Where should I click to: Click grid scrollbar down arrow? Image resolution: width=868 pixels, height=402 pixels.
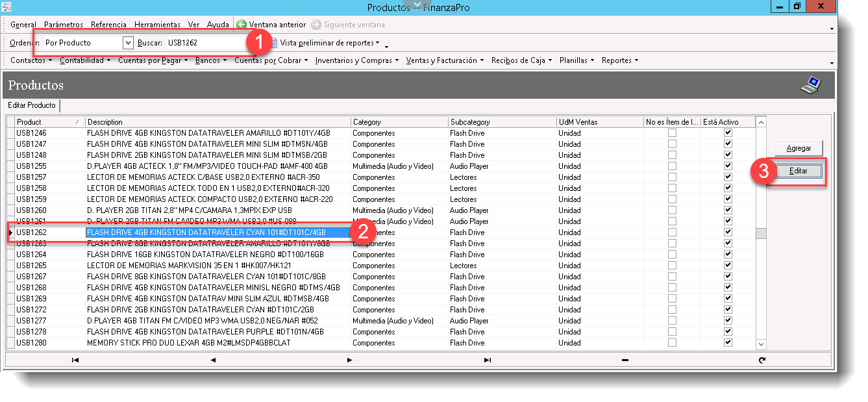tap(762, 344)
